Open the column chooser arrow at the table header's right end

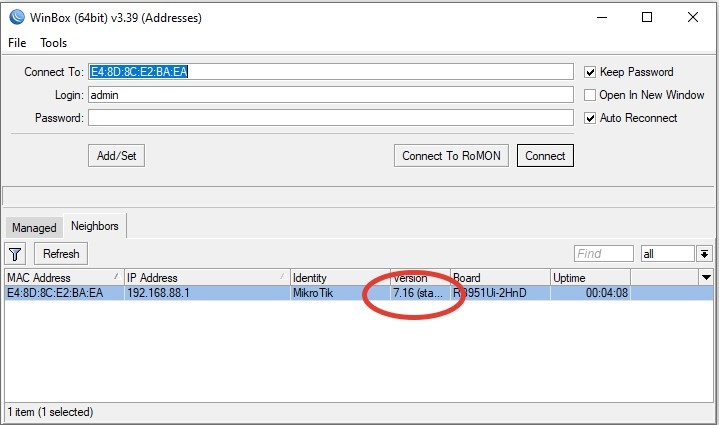click(x=706, y=277)
